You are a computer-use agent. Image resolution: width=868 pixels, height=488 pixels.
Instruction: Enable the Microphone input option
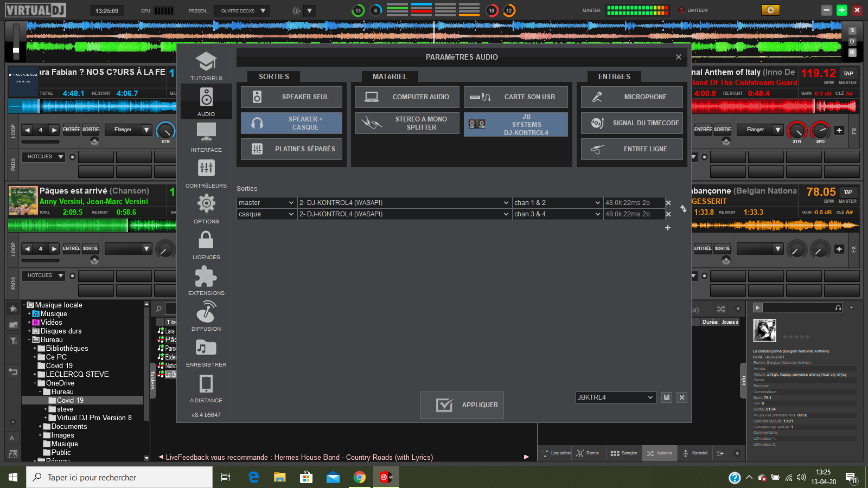click(x=631, y=97)
